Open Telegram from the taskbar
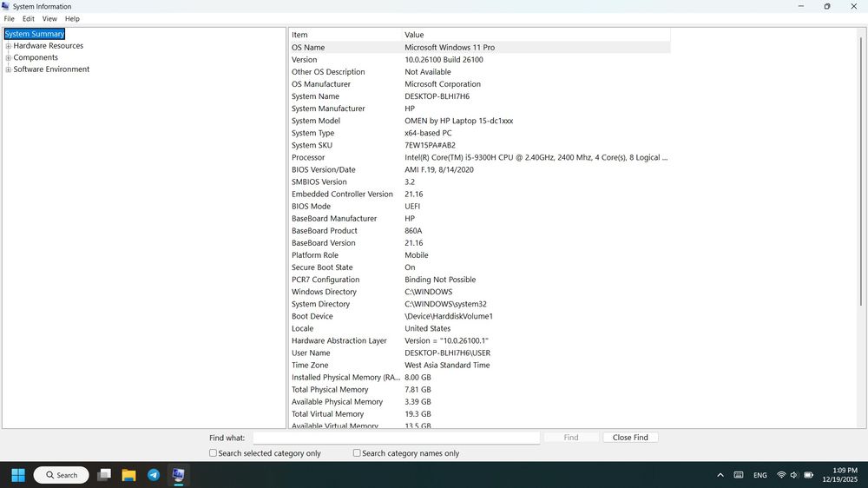The height and width of the screenshot is (488, 868). pyautogui.click(x=154, y=475)
